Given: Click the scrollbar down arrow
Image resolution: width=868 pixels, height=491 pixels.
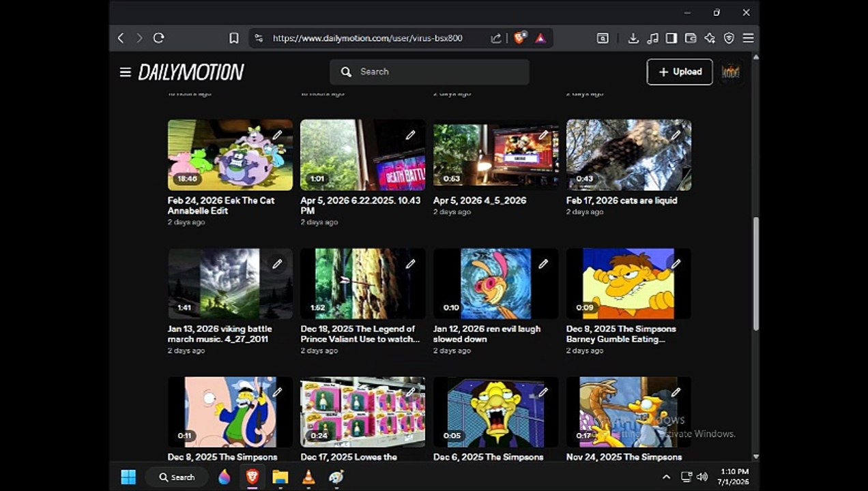Looking at the screenshot, I should tap(755, 457).
